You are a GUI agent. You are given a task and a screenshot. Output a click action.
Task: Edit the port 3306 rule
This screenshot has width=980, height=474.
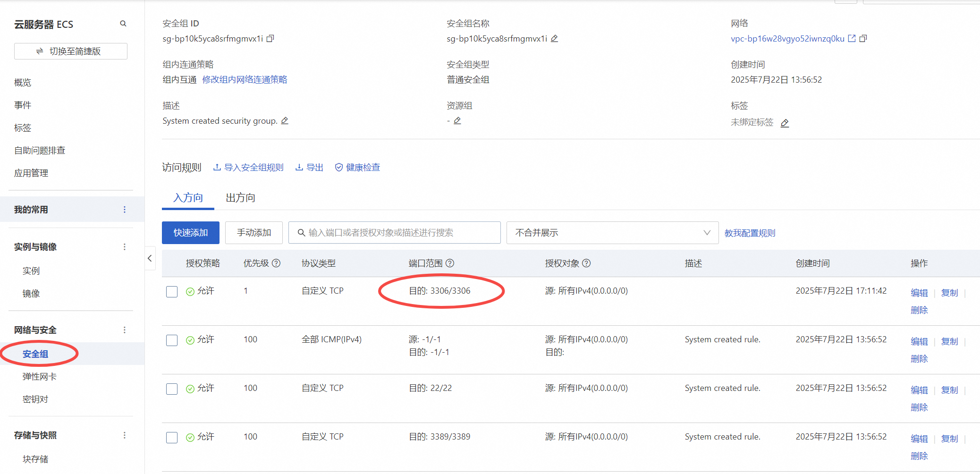click(x=919, y=293)
